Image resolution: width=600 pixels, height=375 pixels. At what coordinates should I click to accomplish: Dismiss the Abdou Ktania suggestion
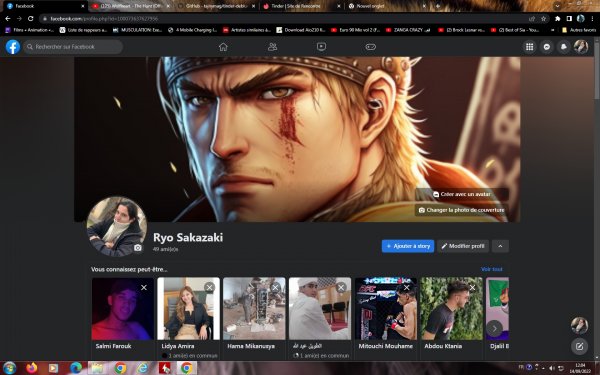pyautogui.click(x=473, y=287)
